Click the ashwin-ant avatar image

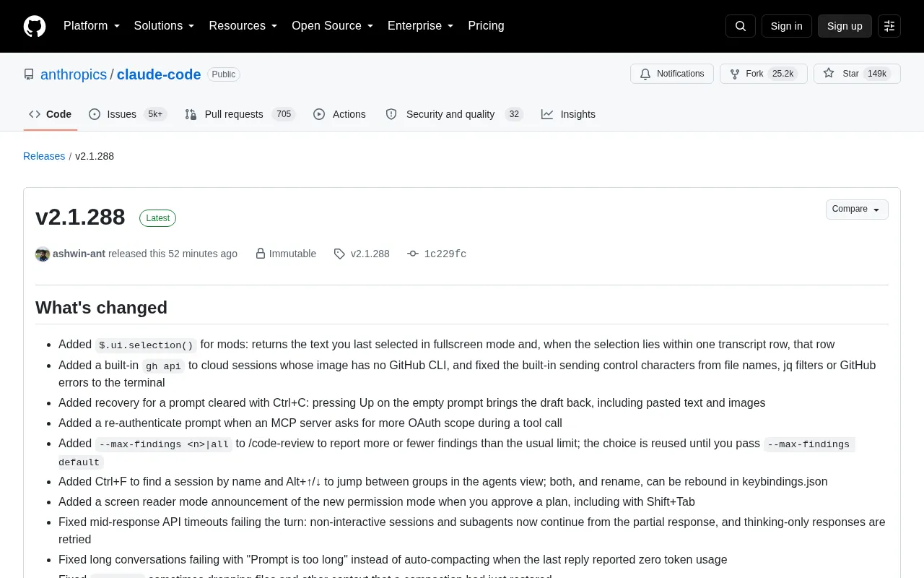[43, 254]
